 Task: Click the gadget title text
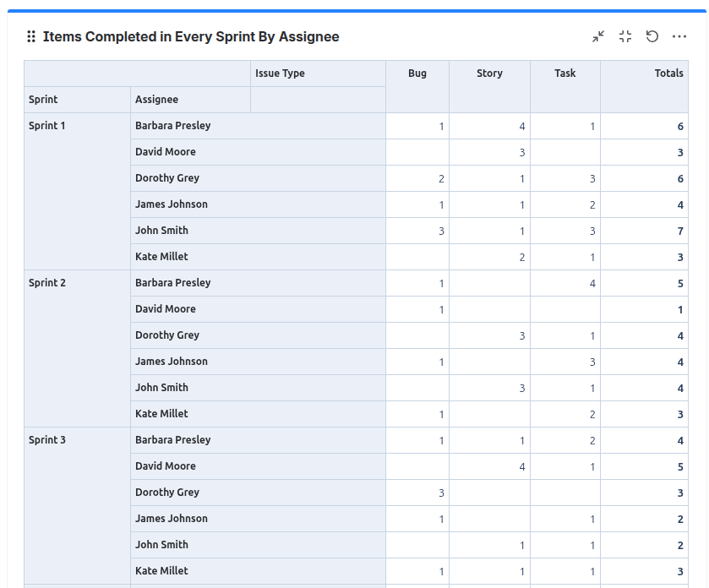(x=191, y=36)
